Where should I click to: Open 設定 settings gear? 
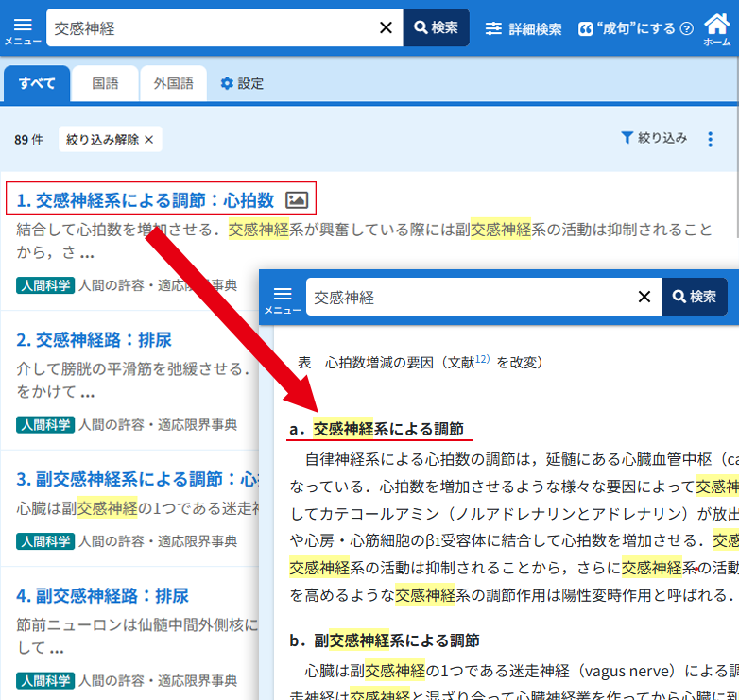[x=242, y=83]
